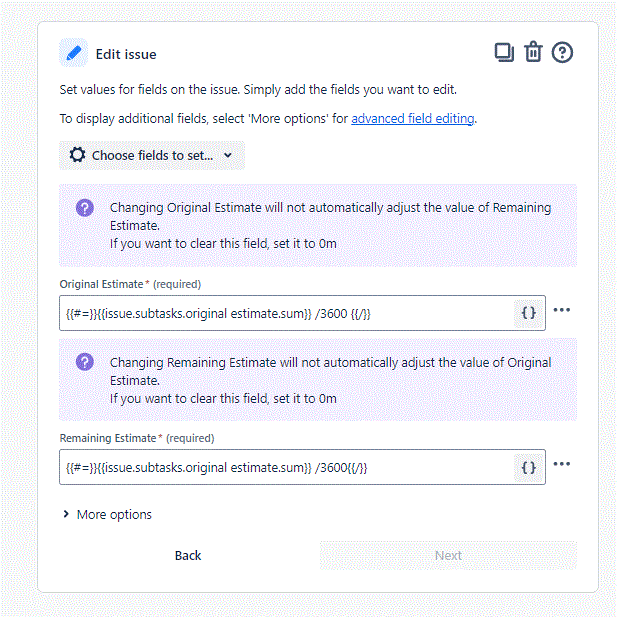The height and width of the screenshot is (617, 617).
Task: Click the Back button
Action: [188, 555]
